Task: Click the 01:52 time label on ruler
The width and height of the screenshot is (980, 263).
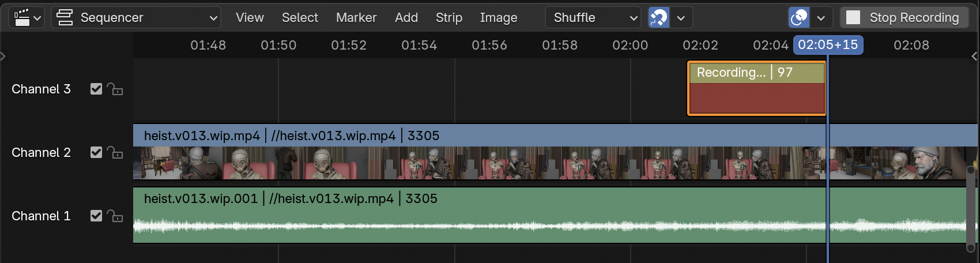Action: (x=349, y=45)
